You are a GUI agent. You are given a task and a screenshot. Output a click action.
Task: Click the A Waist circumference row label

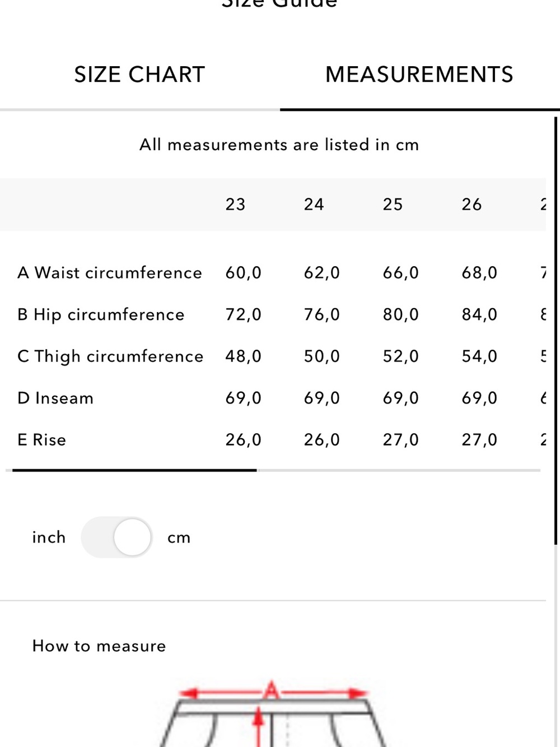(x=110, y=273)
